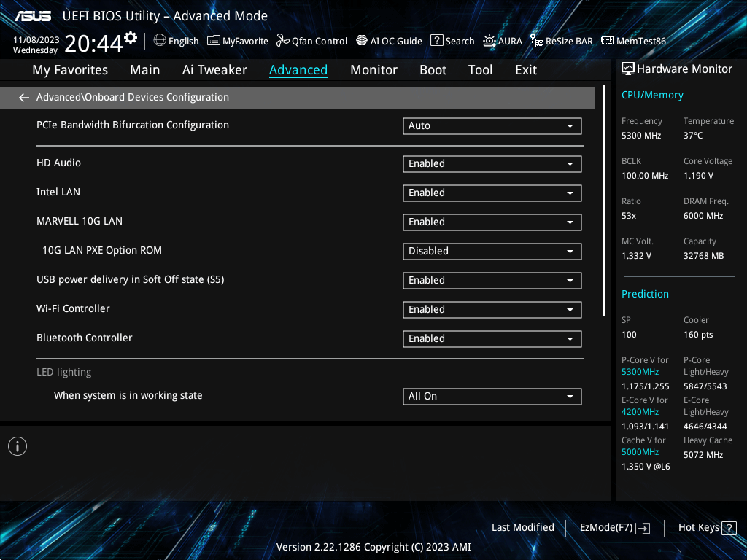Click When system is in working state label
747x560 pixels.
coord(128,395)
